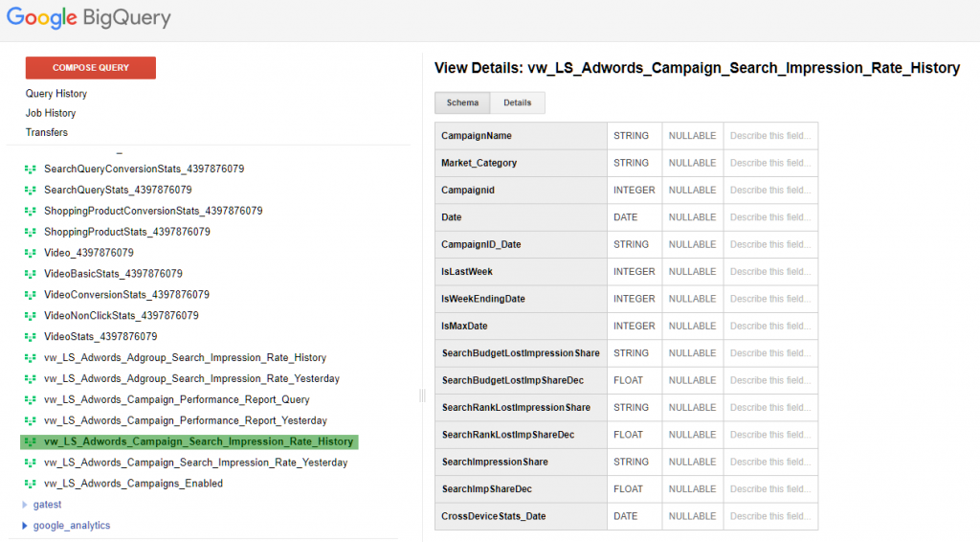Click description field for SearchRankLostImpShareDec

click(770, 435)
